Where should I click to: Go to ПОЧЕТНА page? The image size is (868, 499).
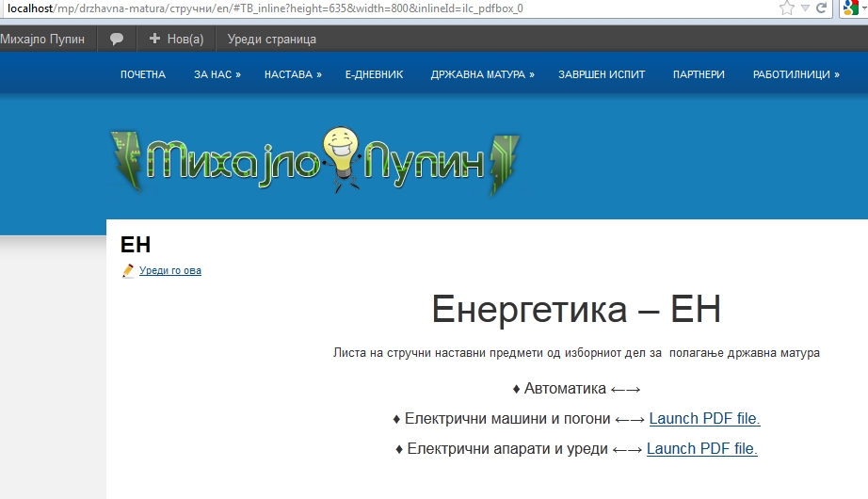point(143,74)
